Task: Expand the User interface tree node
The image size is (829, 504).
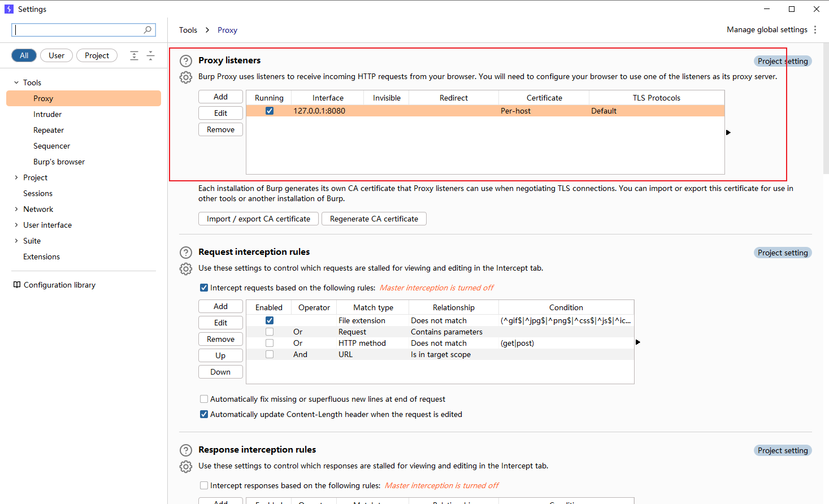Action: point(16,225)
